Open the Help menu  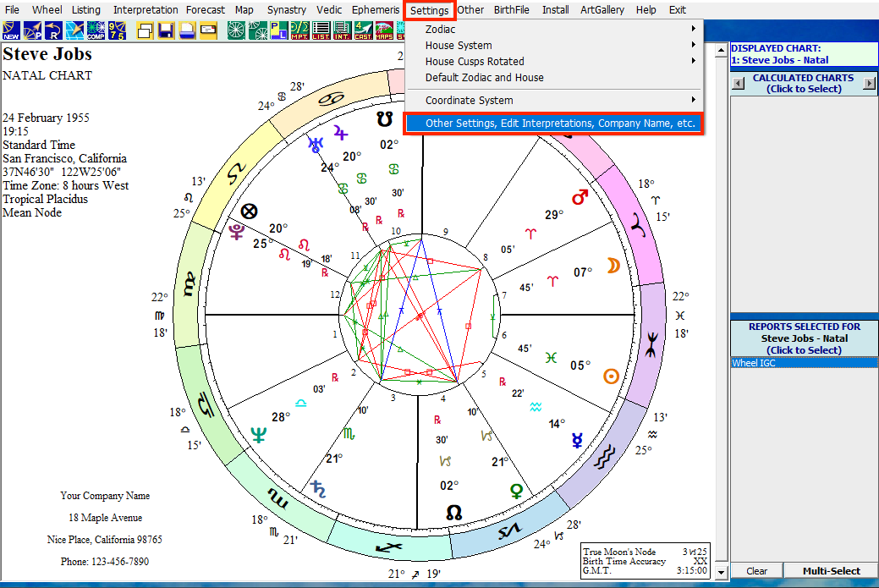point(646,10)
